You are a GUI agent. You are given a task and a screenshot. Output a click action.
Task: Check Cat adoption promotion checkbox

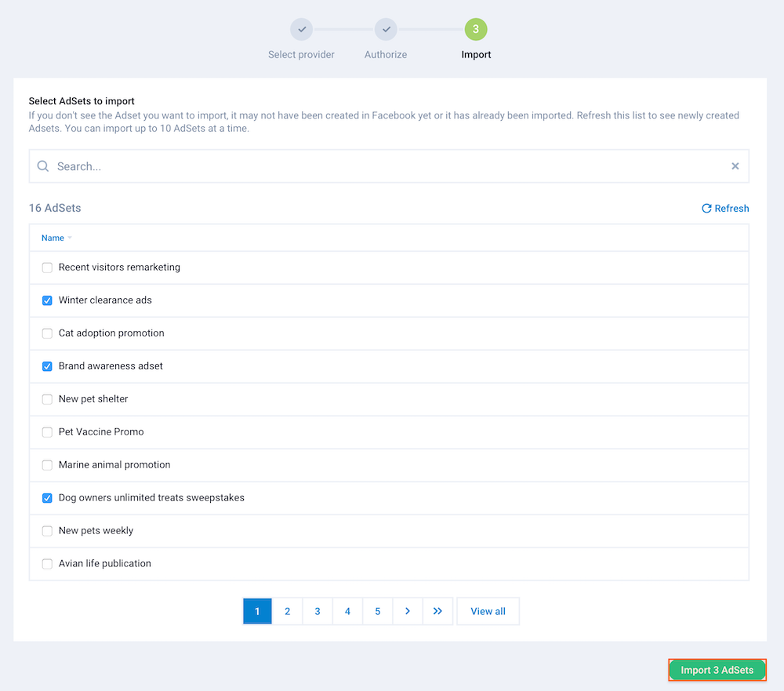[x=47, y=334]
